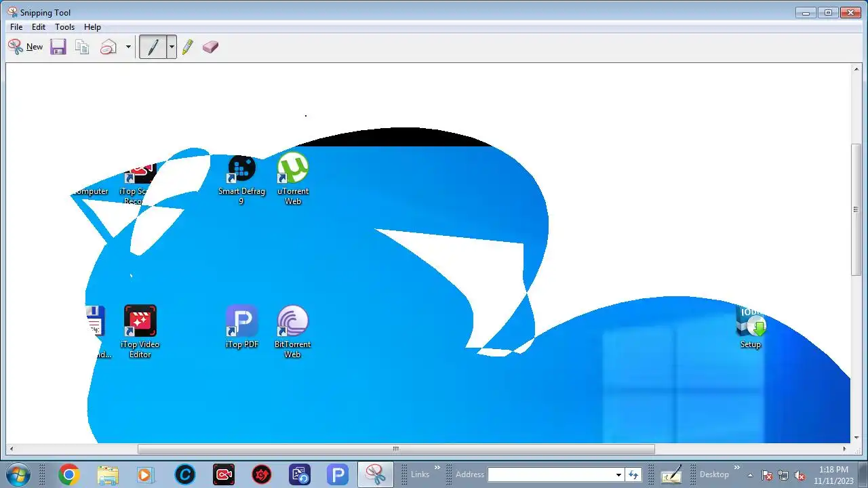Image resolution: width=868 pixels, height=488 pixels.
Task: Click uTorrent Web icon in snip
Action: [293, 179]
